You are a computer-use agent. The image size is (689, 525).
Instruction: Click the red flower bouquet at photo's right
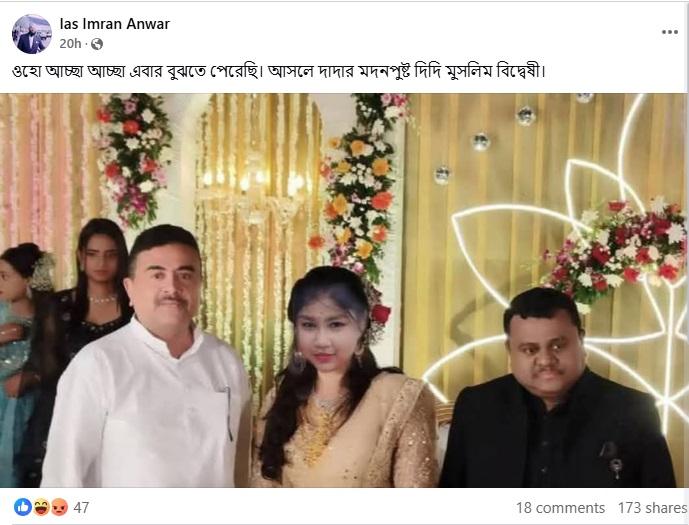(615, 250)
